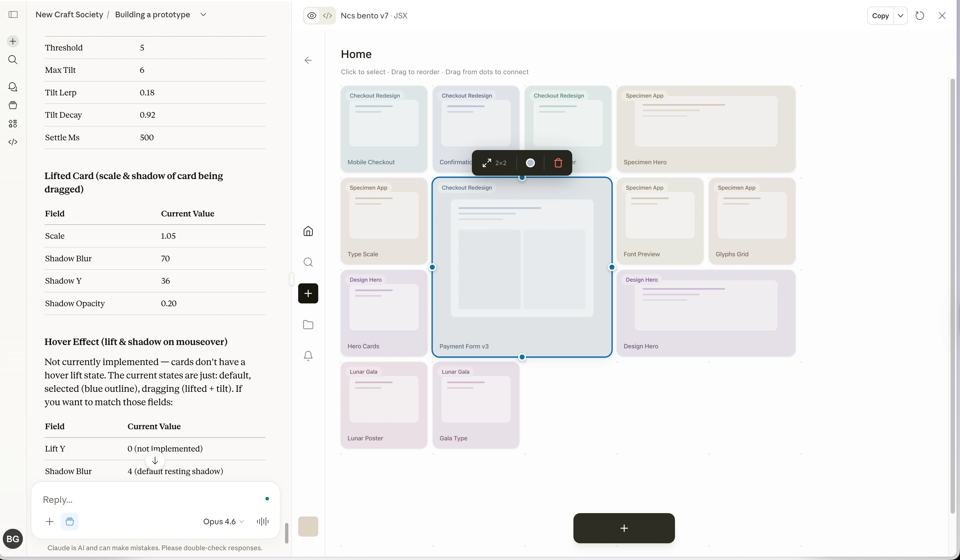
Task: Click the black add button in nav
Action: tap(308, 293)
